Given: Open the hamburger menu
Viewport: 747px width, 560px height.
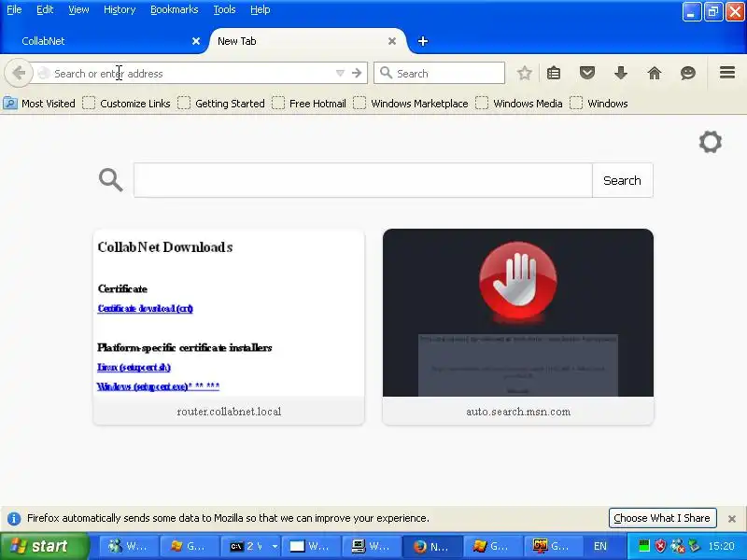Looking at the screenshot, I should 727,73.
